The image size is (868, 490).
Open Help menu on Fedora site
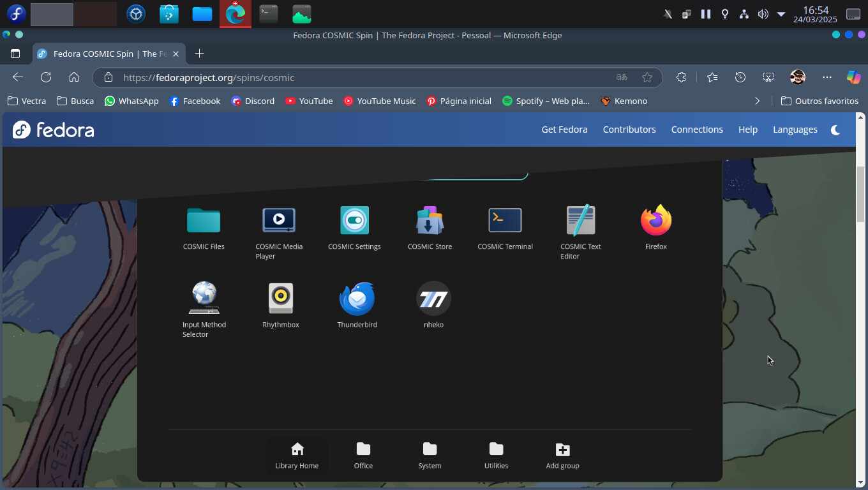coord(748,130)
